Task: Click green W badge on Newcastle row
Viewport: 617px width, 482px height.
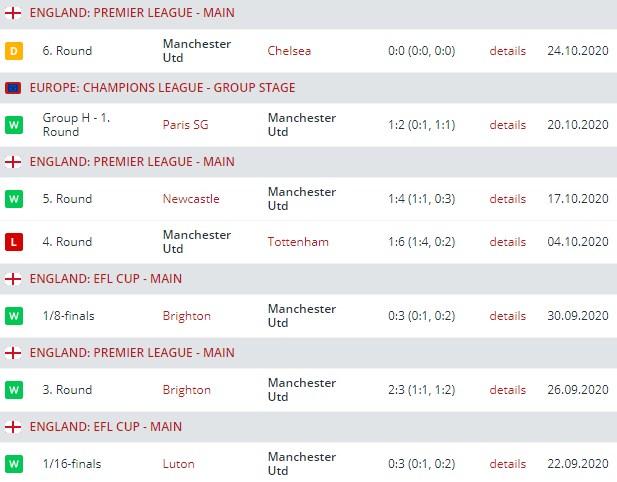Action: click(14, 199)
